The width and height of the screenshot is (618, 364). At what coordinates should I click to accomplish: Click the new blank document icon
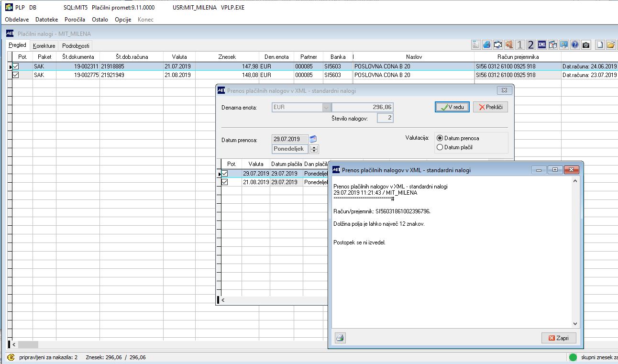(600, 44)
